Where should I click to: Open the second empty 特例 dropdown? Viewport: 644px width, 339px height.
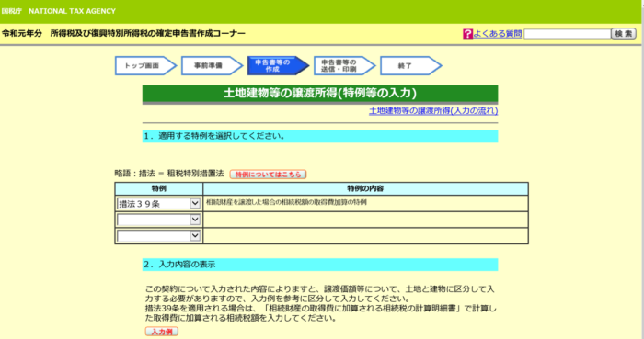coord(158,220)
